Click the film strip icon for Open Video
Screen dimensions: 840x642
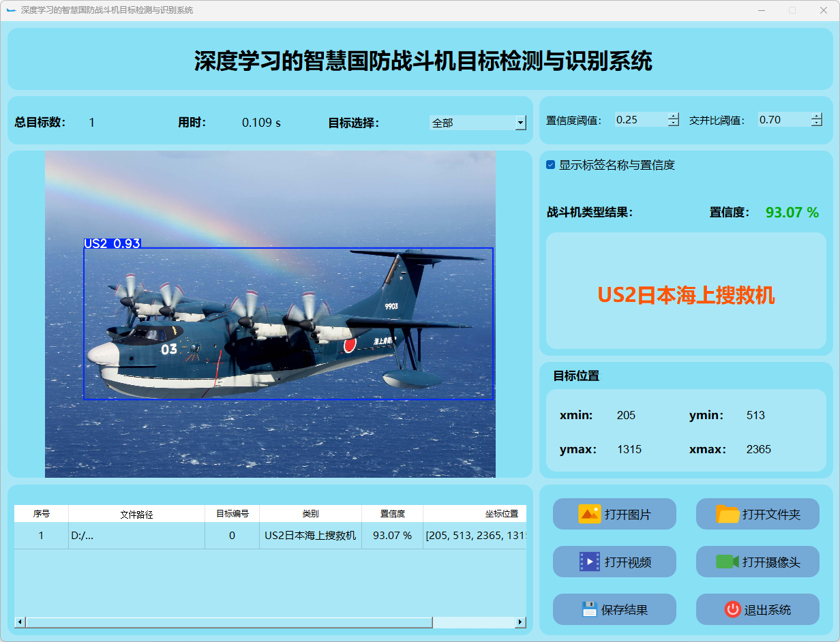pyautogui.click(x=589, y=562)
